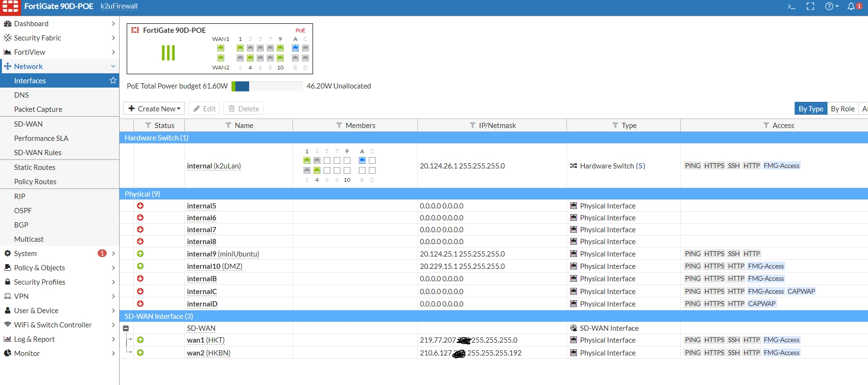Click the WAN1 port icon in faceplate

221,48
